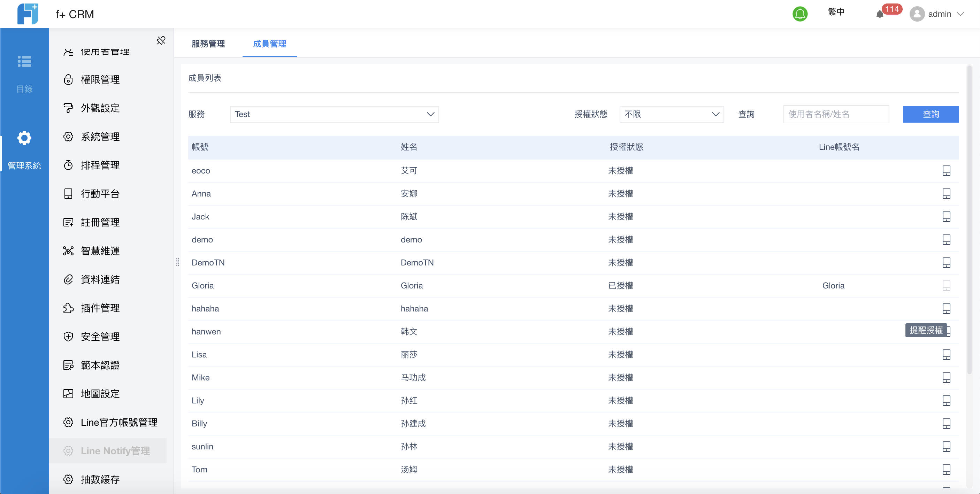The image size is (980, 494).
Task: Click the 汤姆 name cell
Action: pyautogui.click(x=409, y=470)
